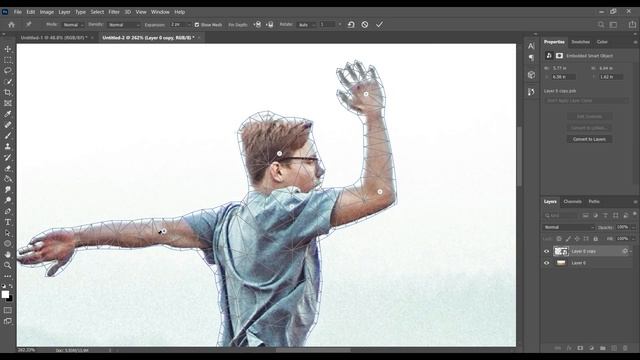
Task: Click the Convert to Layers button
Action: [589, 139]
